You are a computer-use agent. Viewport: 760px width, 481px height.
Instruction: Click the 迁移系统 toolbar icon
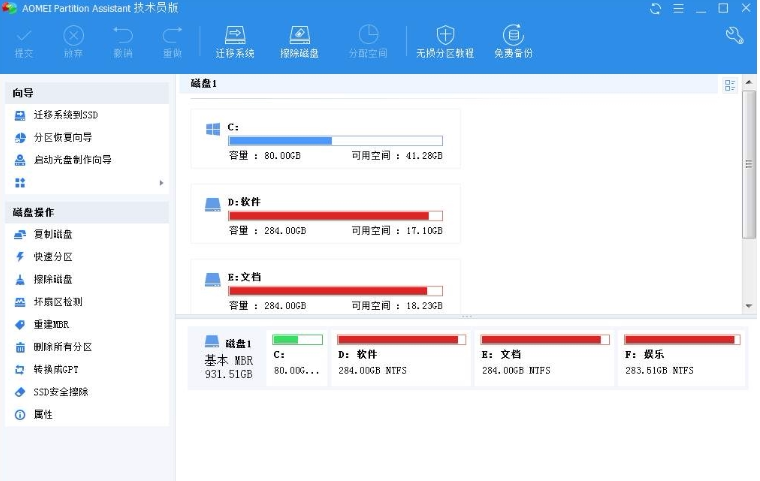coord(235,37)
